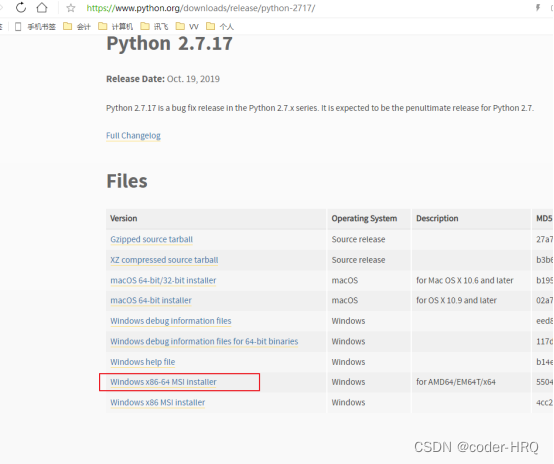Download the XZ compressed source tarball

164,260
